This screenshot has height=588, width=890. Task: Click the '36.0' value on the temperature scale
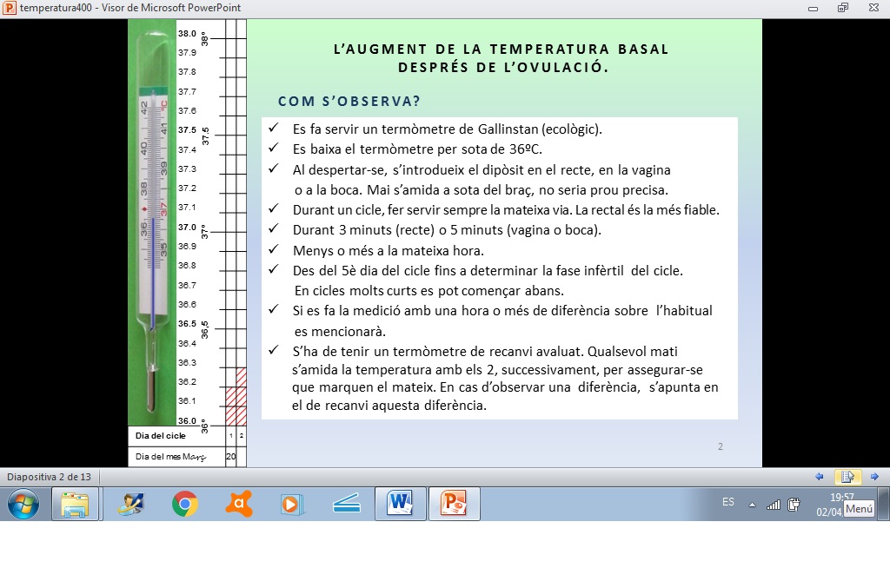(188, 420)
